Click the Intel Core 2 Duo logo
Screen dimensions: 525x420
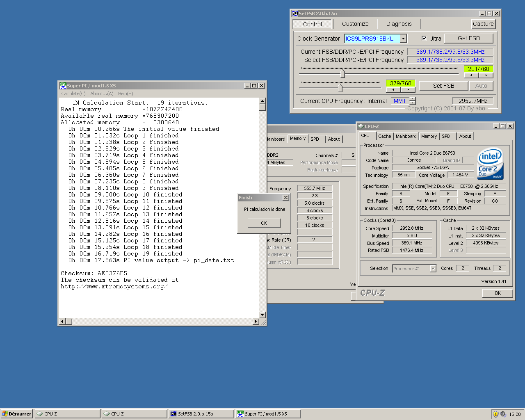click(x=491, y=163)
